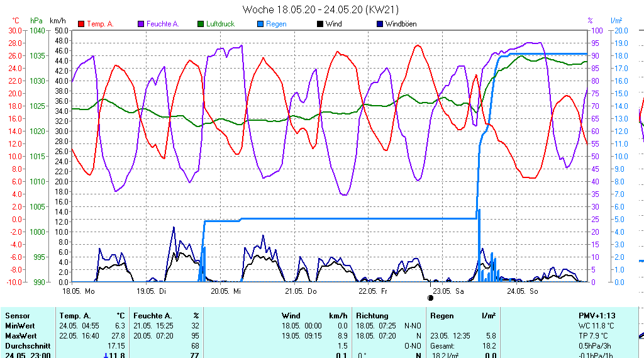Click the dark blue Windböen legend square

click(380, 24)
